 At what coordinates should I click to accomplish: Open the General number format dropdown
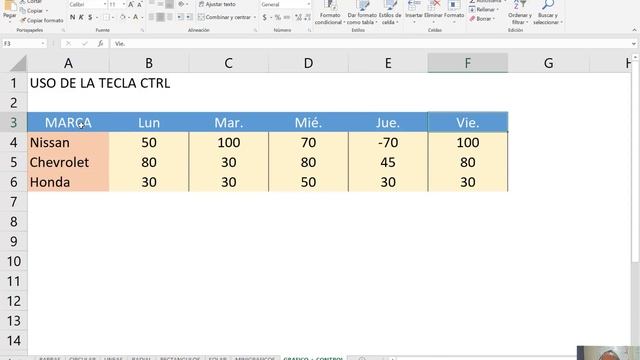[x=308, y=4]
